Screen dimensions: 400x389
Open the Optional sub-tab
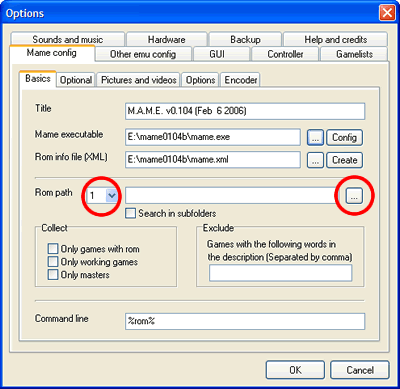pos(76,80)
